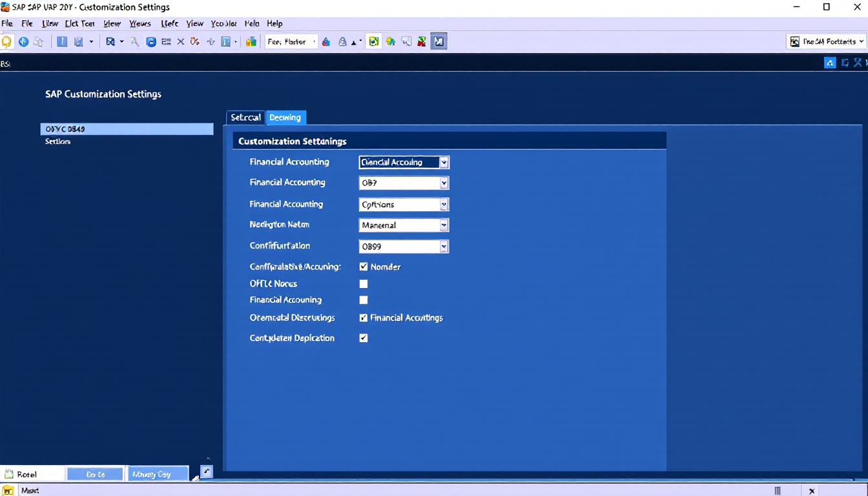Open the dropdown arrow beside the clipboard icon
Viewport: 868px width, 496px height.
pyautogui.click(x=91, y=42)
